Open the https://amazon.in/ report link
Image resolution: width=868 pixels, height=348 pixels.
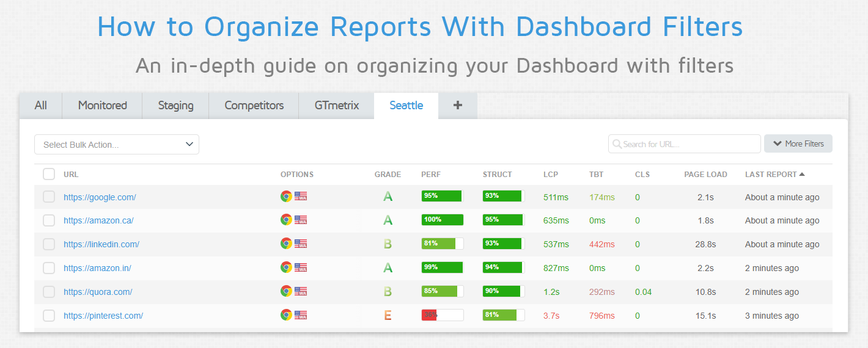97,269
